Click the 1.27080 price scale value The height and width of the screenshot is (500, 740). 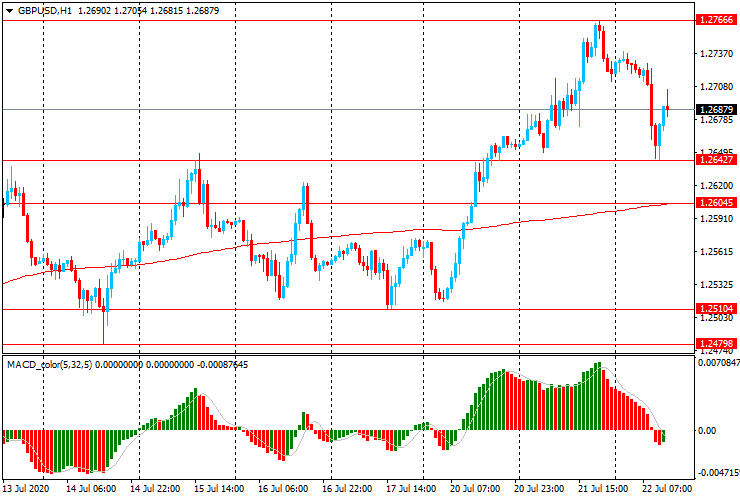(x=717, y=87)
